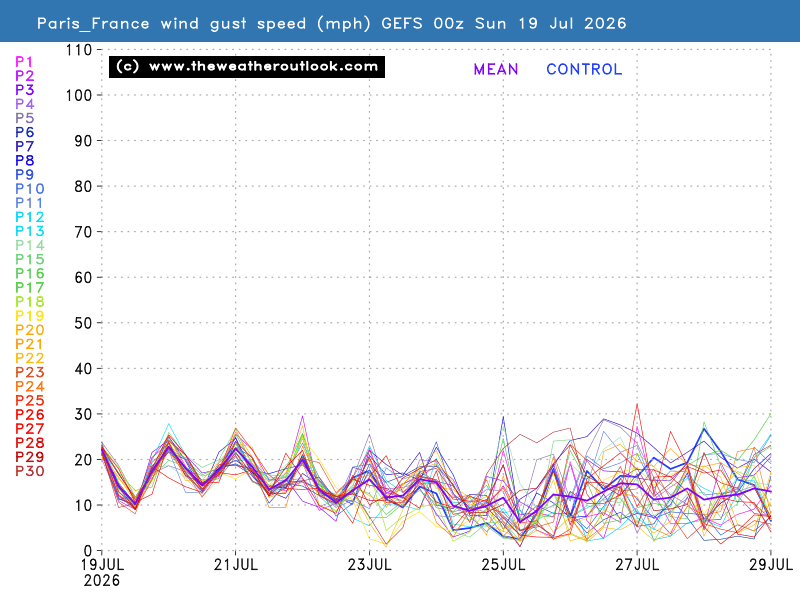Click the P27 legend label
The image size is (800, 600).
coord(30,429)
